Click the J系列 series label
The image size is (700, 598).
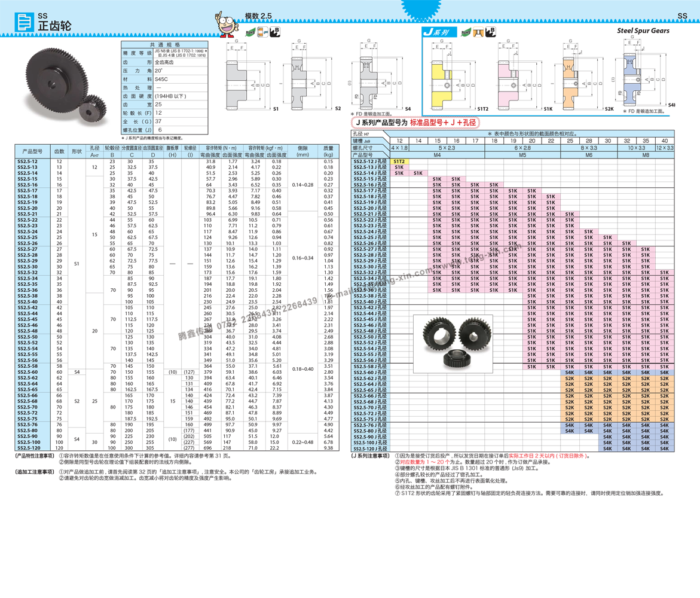point(435,32)
